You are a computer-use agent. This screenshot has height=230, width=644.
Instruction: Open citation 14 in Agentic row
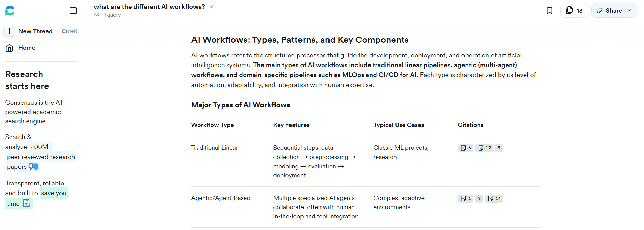(x=494, y=199)
